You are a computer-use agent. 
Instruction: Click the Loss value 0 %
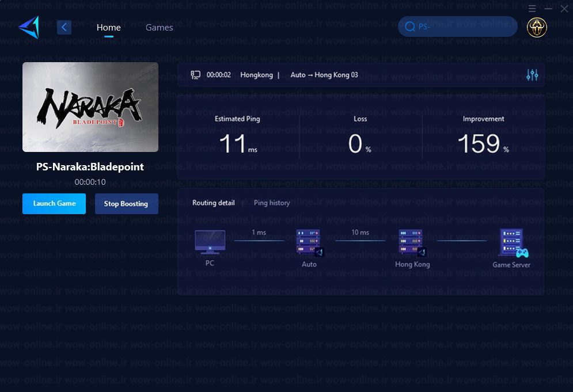point(359,143)
